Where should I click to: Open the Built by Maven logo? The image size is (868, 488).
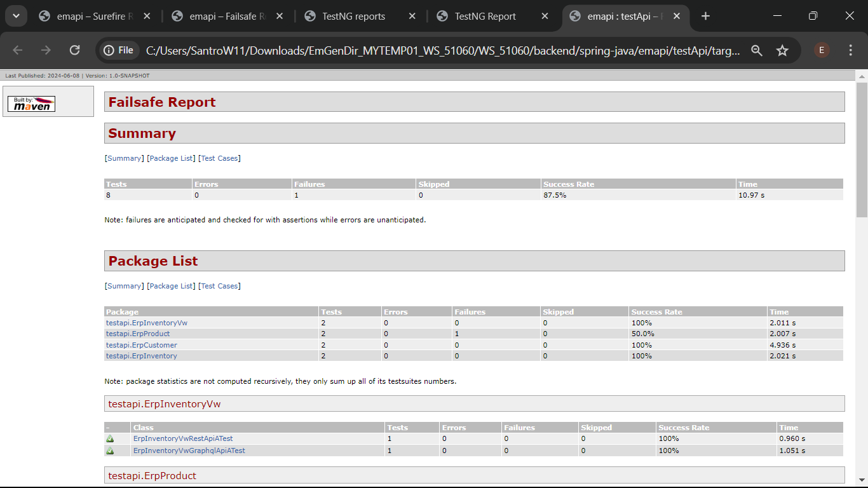(31, 104)
